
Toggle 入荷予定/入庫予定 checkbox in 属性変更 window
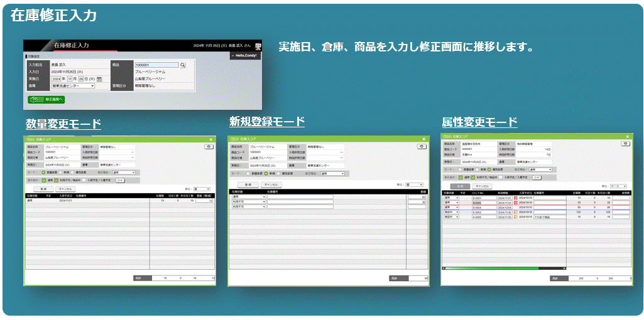[501, 177]
